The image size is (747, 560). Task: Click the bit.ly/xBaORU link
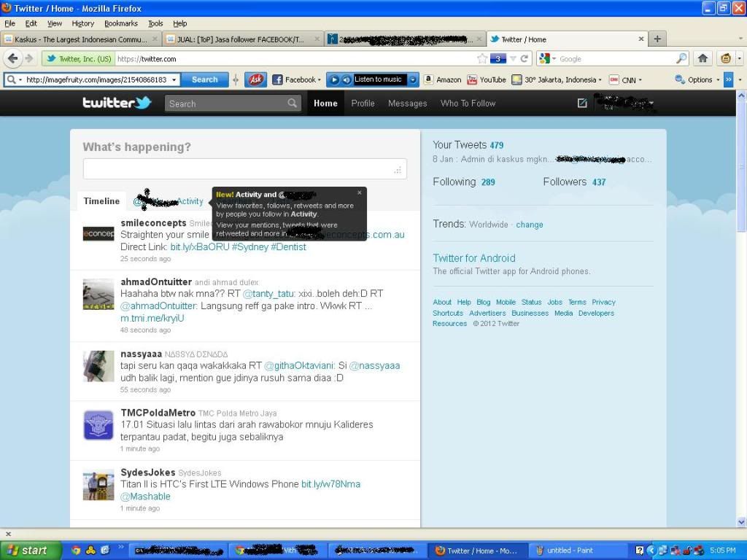(x=200, y=246)
